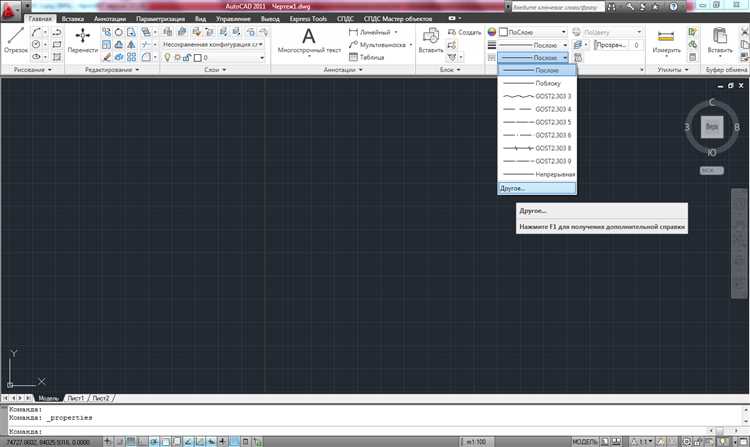Screen dimensions: 750x447
Task: Click the erase (eraser) edit icon
Action: (107, 57)
